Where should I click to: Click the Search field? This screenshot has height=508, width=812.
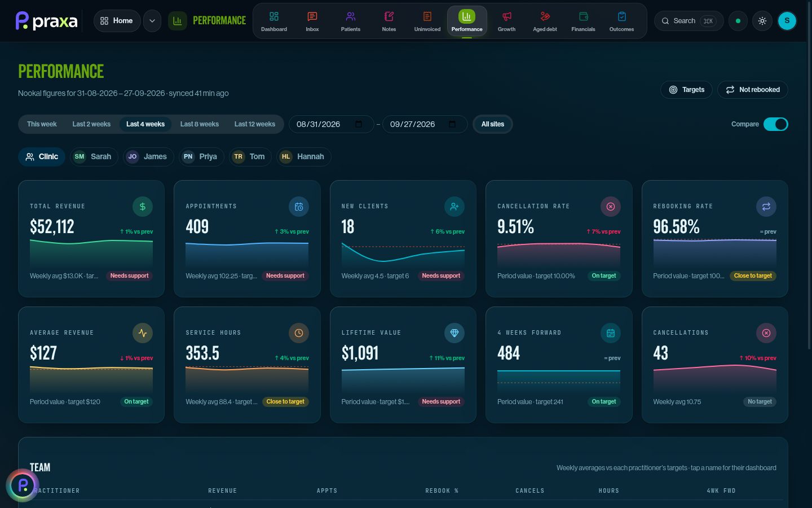(x=689, y=21)
